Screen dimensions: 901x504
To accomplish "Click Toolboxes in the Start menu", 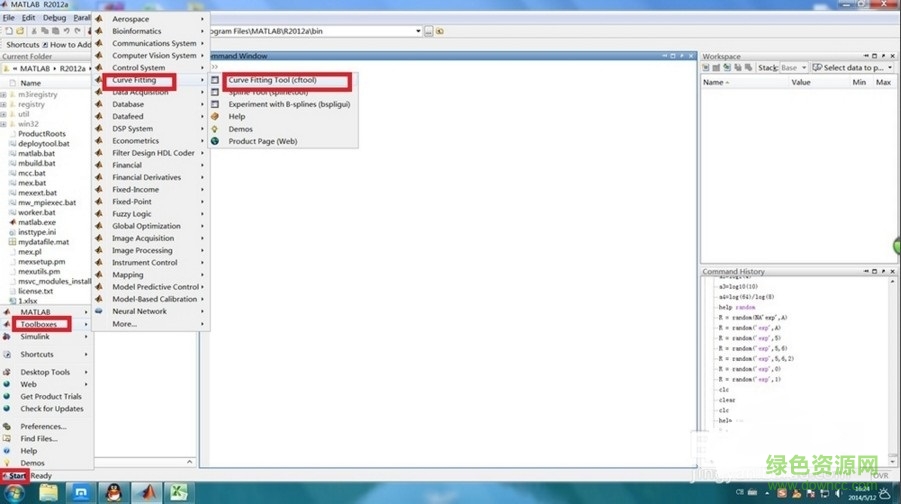I will click(x=38, y=324).
